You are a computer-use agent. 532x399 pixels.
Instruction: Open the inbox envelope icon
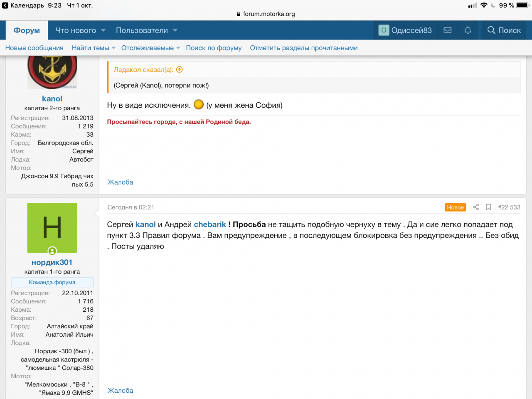(x=447, y=30)
